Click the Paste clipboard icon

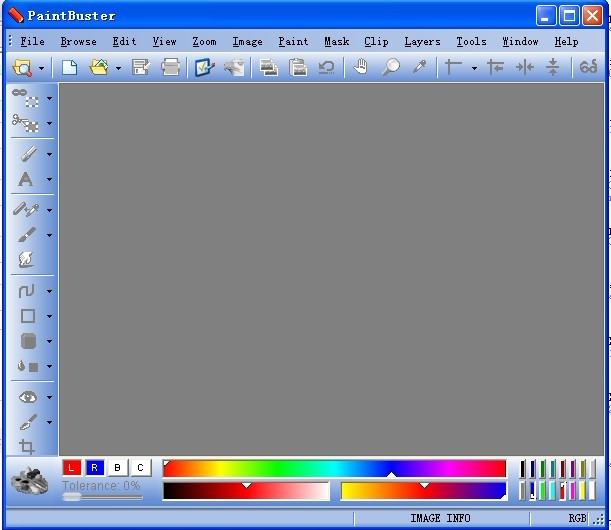click(x=298, y=67)
